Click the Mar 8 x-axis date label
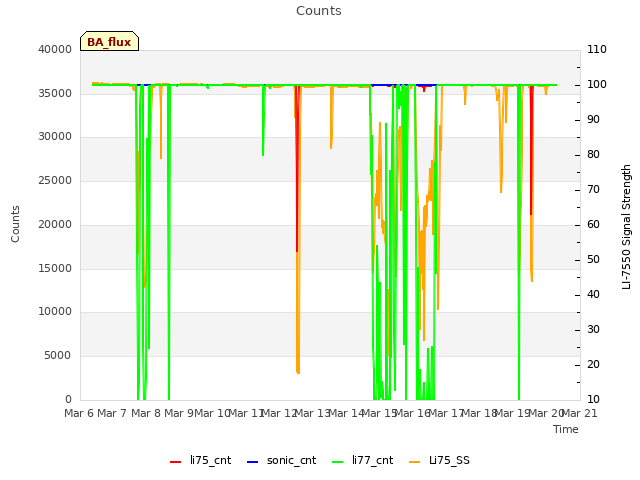Screen dimensions: 640x480 146,413
